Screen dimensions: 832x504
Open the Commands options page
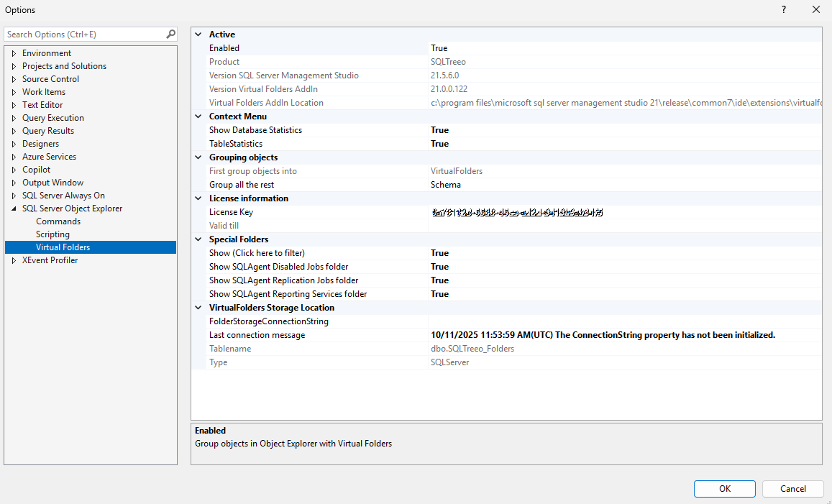pos(58,221)
